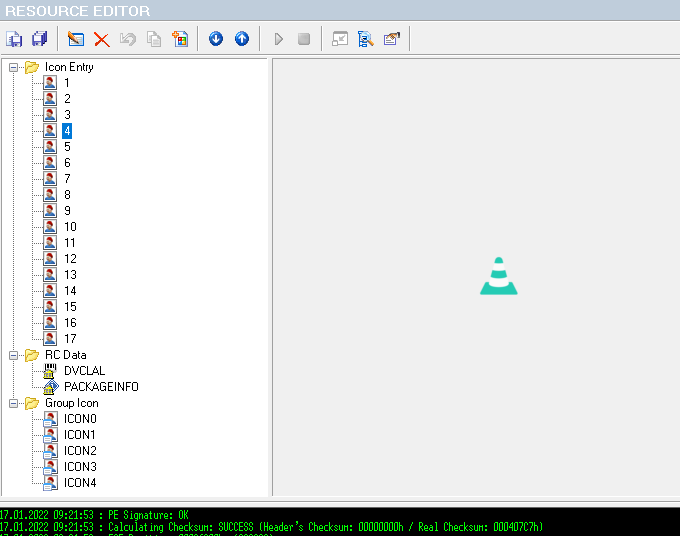Click the portrait icon beside entry 17
Image resolution: width=680 pixels, height=536 pixels.
(50, 339)
